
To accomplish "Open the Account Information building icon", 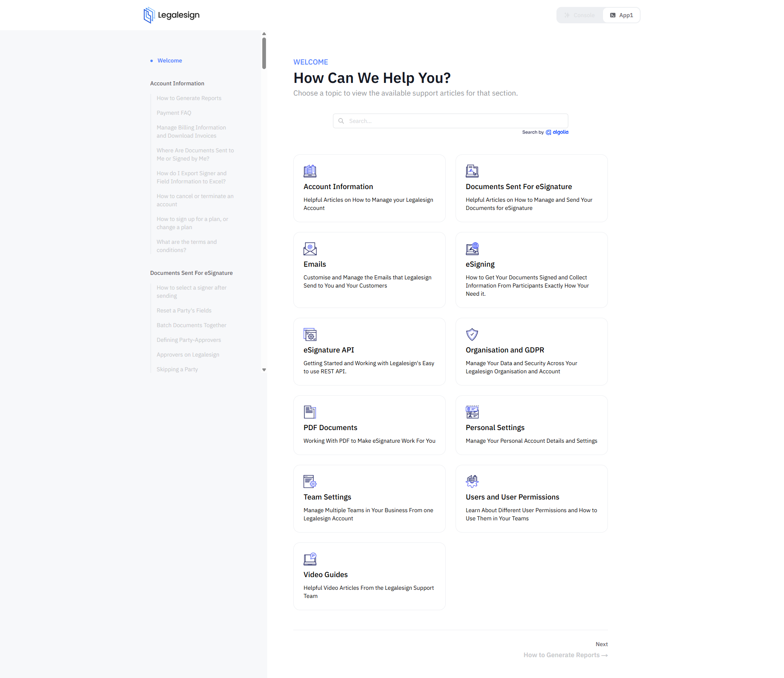I will coord(310,171).
